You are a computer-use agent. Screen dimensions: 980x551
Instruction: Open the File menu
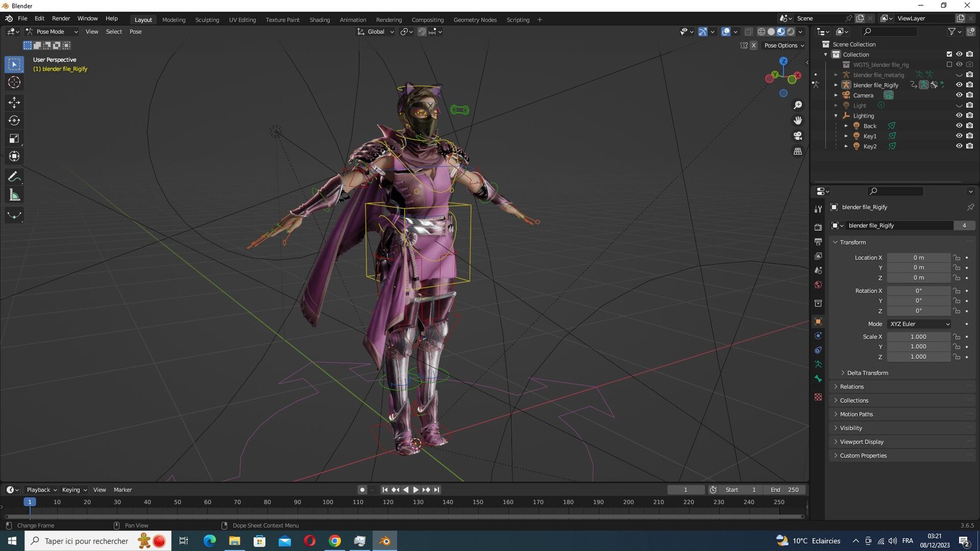click(22, 18)
